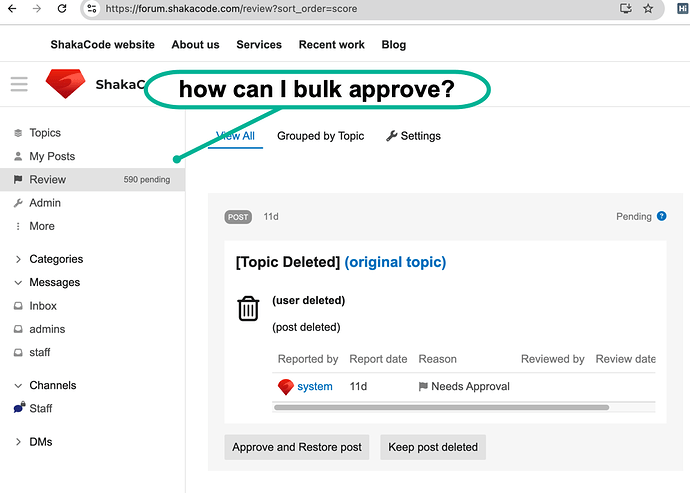Open the Staff chat channel
The image size is (690, 493).
point(92,408)
